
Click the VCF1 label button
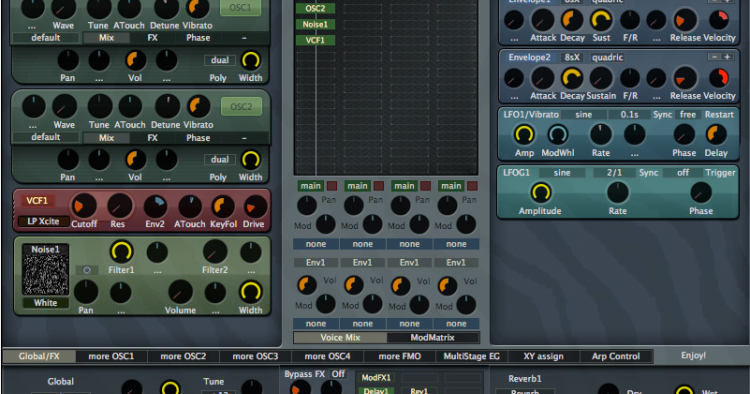pyautogui.click(x=37, y=201)
